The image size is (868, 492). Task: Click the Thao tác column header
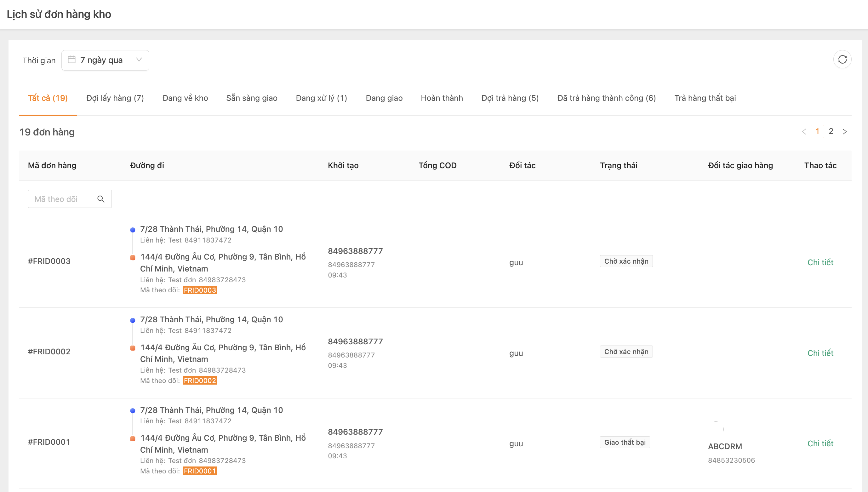click(820, 166)
